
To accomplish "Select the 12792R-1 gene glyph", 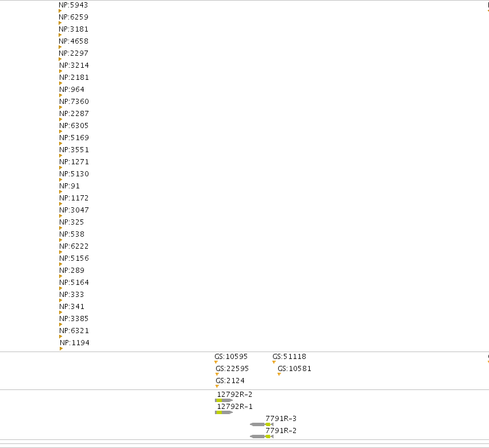I will pyautogui.click(x=224, y=412).
